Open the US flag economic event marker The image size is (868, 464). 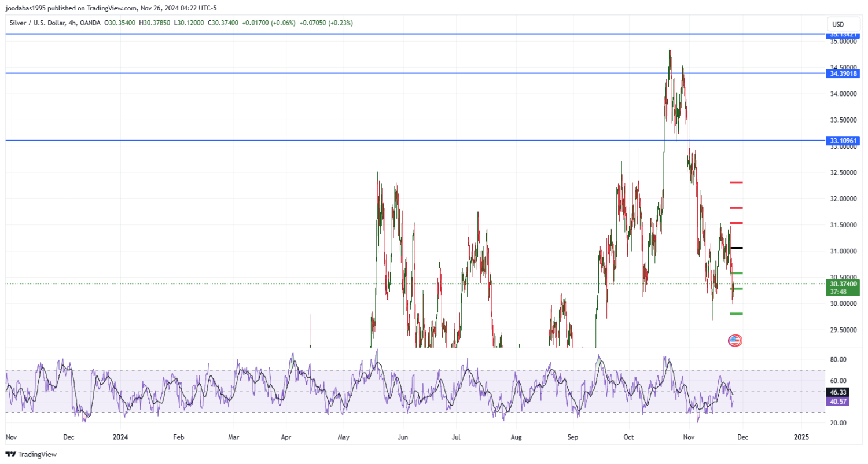click(734, 340)
